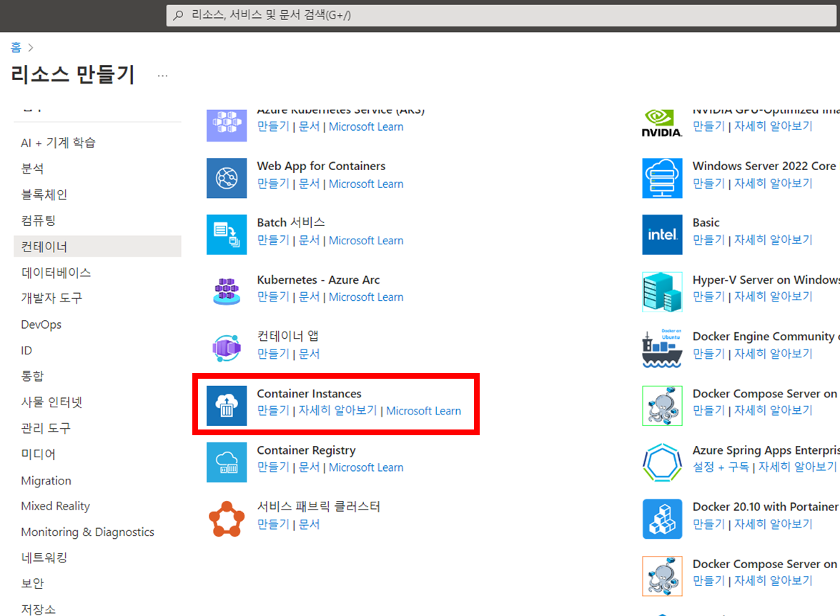Select 분석 category
The width and height of the screenshot is (840, 616).
tap(97, 168)
